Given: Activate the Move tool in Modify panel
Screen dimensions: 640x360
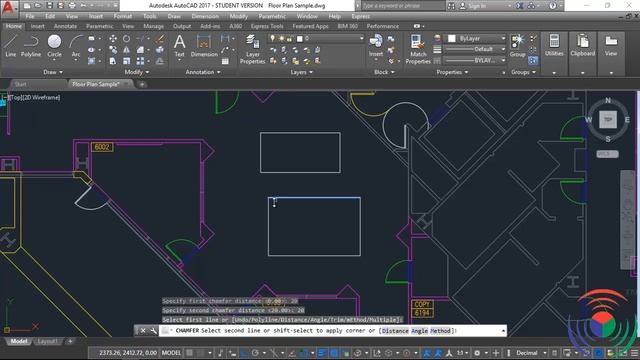Looking at the screenshot, I should pos(113,38).
